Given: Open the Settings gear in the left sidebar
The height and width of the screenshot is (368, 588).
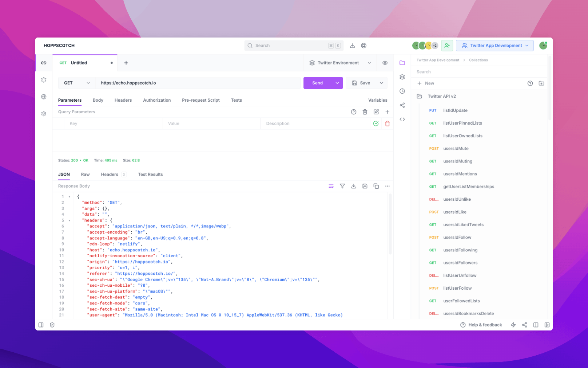Looking at the screenshot, I should tap(44, 114).
